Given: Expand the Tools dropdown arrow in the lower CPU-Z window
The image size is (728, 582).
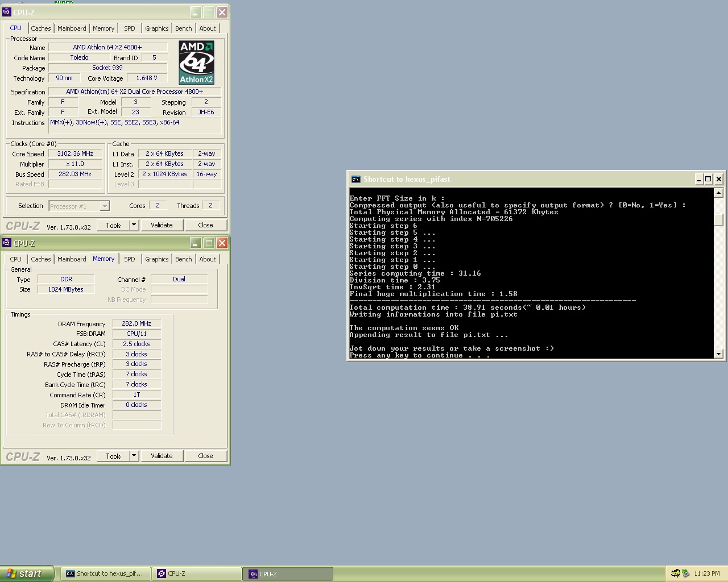Looking at the screenshot, I should click(134, 456).
